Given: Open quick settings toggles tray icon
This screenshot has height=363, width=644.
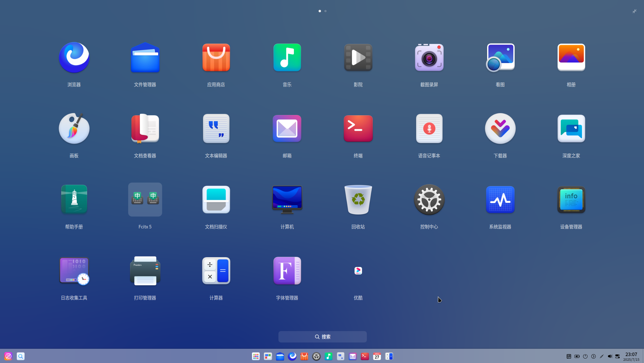Looking at the screenshot, I should pyautogui.click(x=617, y=356).
